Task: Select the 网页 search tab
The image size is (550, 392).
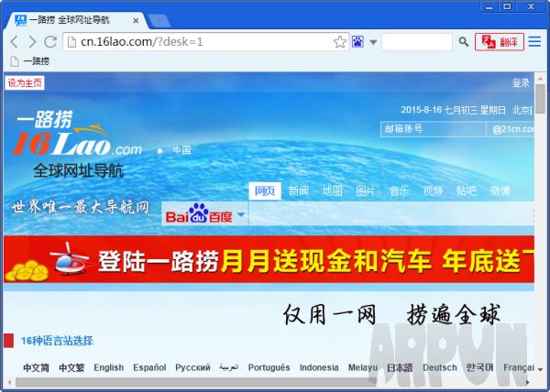Action: [x=265, y=191]
